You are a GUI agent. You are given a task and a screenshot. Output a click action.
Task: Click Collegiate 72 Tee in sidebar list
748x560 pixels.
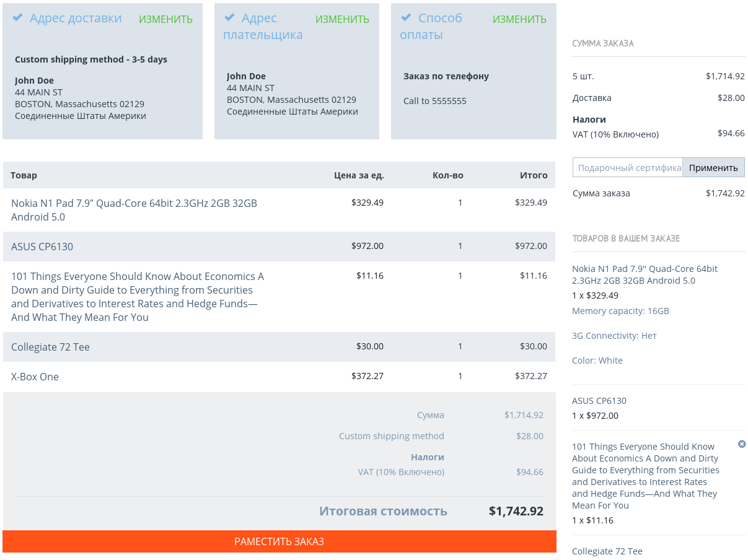point(607,551)
